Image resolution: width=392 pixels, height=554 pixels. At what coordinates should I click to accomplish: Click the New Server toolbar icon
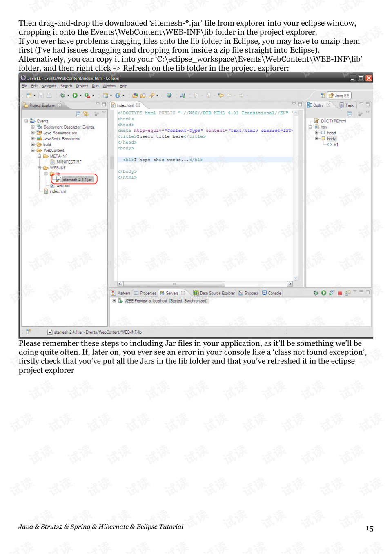106,96
